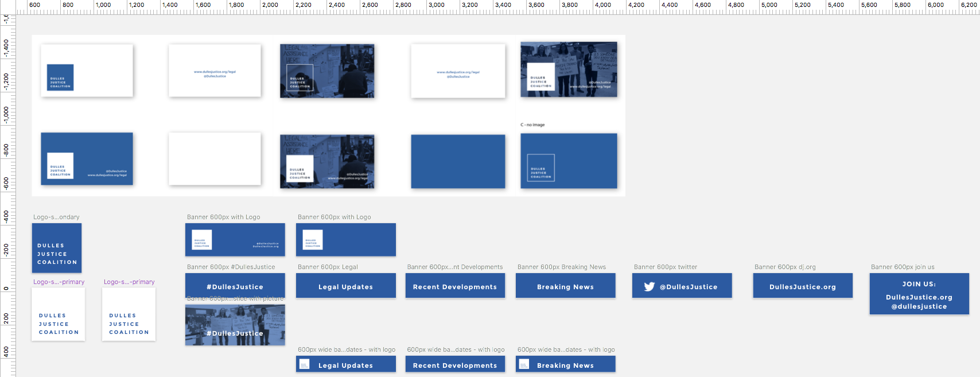Viewport: 980px width, 377px height.
Task: Select the Legal Updates banner without logo
Action: coord(346,286)
